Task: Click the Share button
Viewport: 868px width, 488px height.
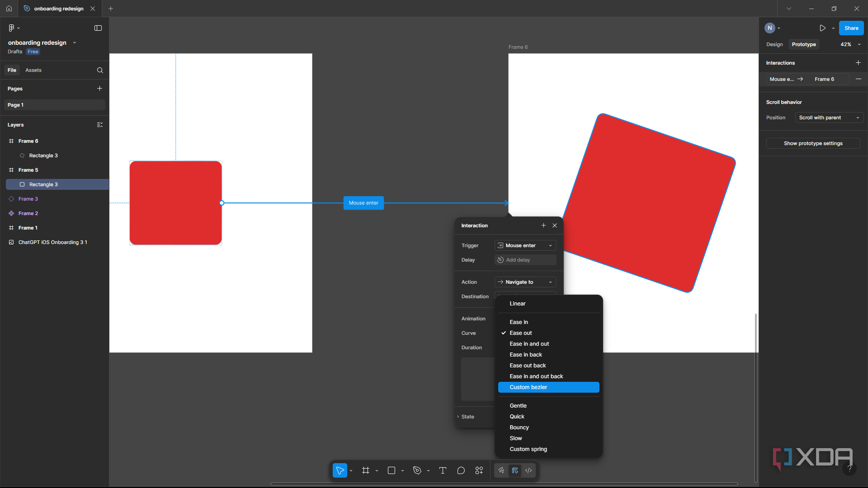Action: (851, 28)
